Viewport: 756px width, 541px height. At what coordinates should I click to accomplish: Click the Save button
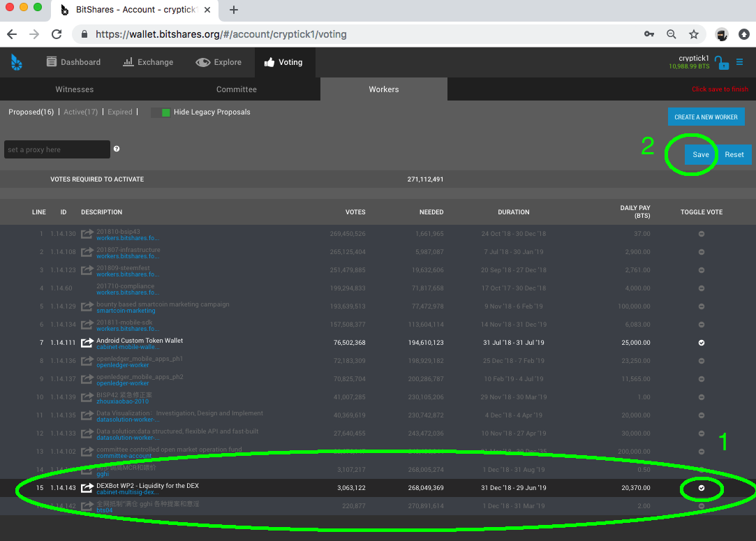701,154
